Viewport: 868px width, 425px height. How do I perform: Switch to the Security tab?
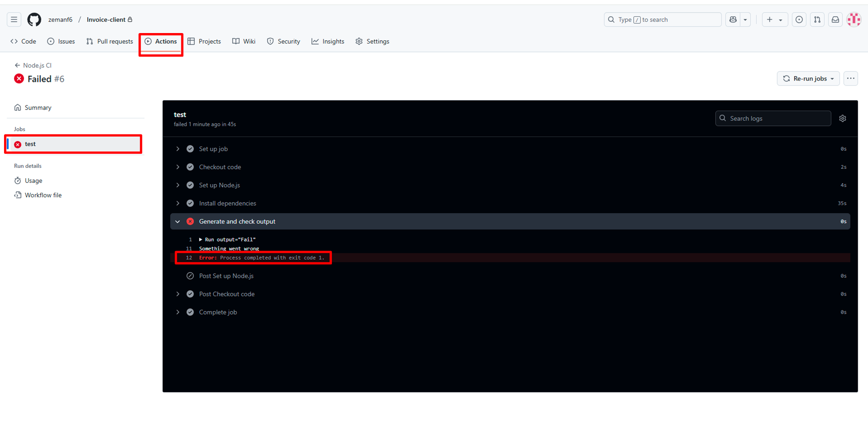click(283, 41)
